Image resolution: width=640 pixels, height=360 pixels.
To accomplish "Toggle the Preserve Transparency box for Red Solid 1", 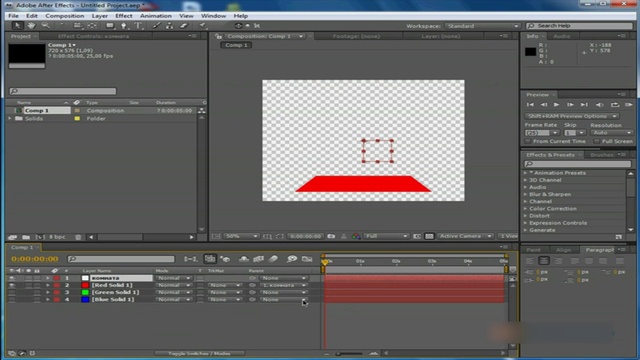I will (x=200, y=285).
